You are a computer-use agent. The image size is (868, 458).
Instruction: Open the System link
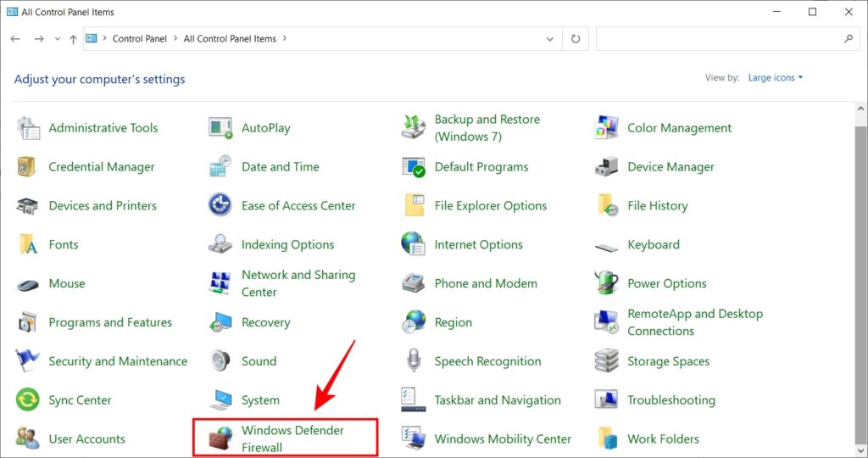pyautogui.click(x=260, y=399)
